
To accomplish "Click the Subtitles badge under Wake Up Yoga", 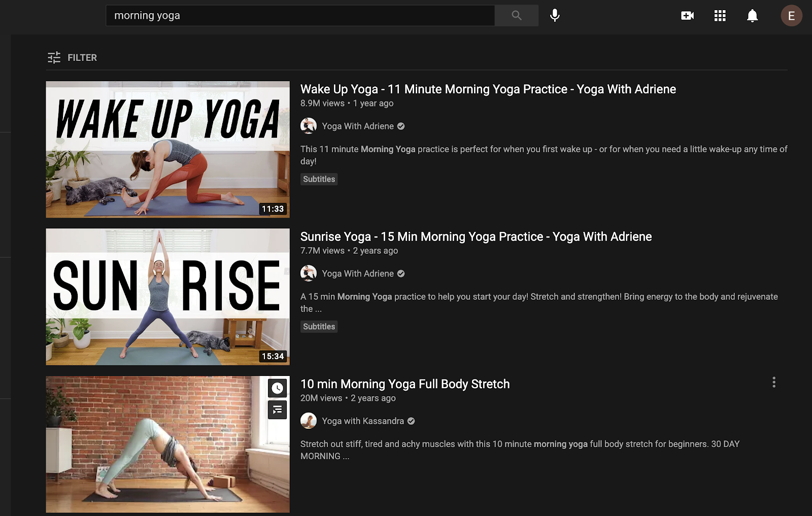I will [319, 179].
